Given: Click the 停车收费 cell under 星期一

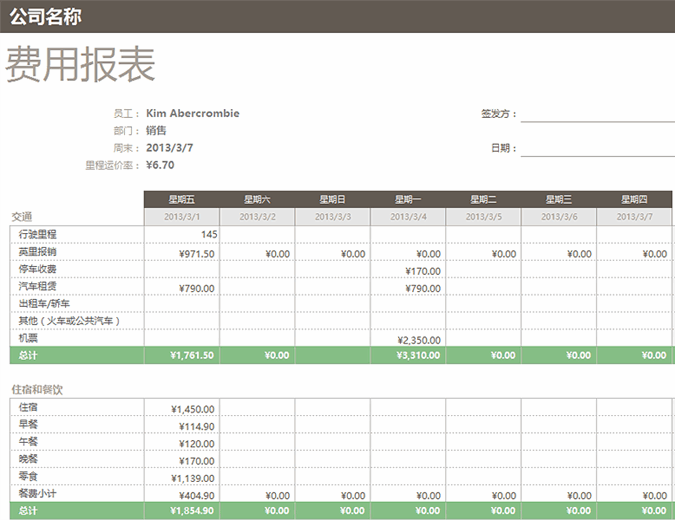Looking at the screenshot, I should pyautogui.click(x=408, y=270).
